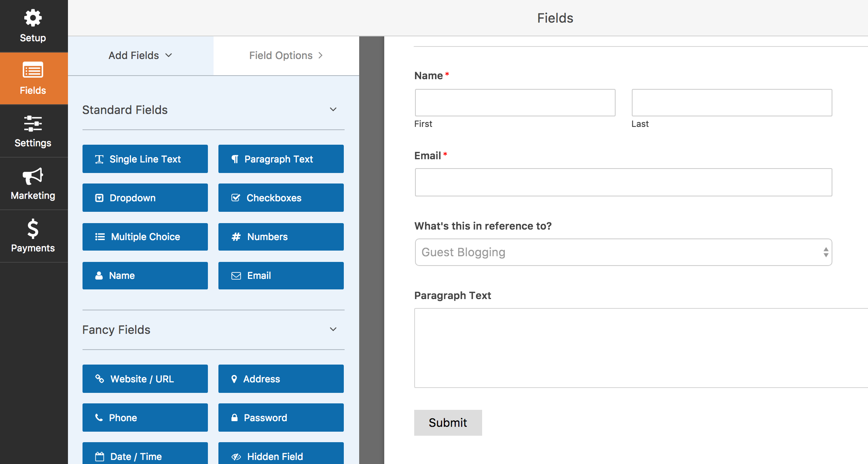Add a Multiple Choice field
Viewport: 868px width, 464px height.
coord(145,236)
